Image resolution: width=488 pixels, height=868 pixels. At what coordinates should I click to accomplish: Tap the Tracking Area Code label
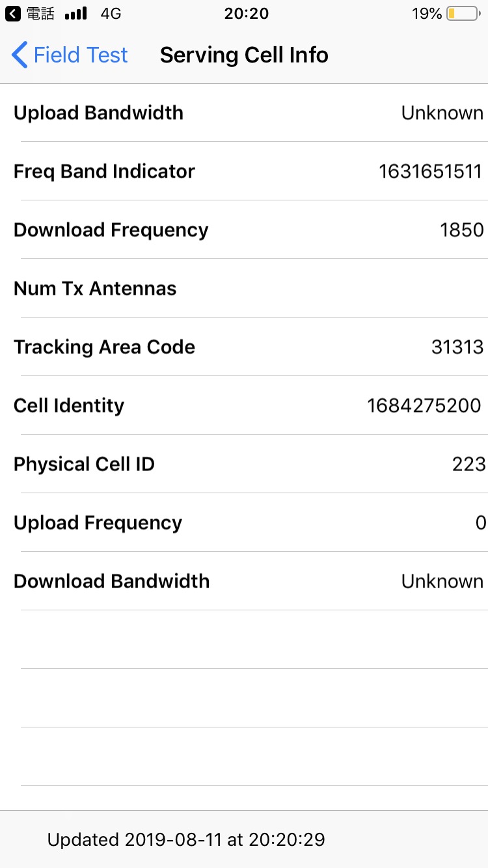[x=105, y=347]
